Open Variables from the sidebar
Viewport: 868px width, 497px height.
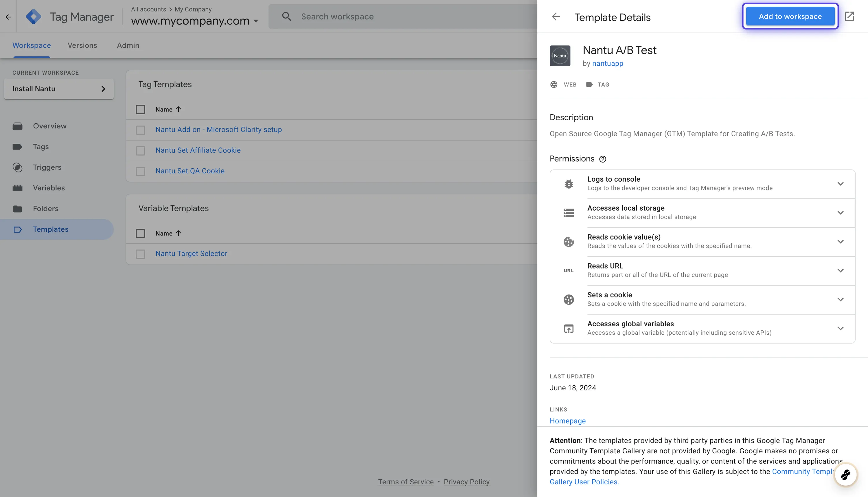49,188
